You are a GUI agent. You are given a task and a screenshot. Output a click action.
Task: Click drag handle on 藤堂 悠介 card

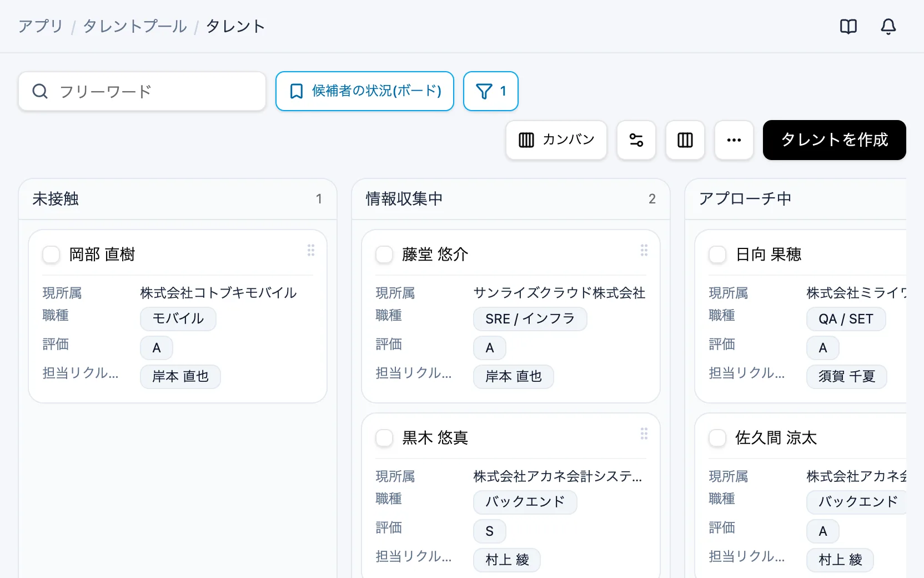click(x=644, y=250)
